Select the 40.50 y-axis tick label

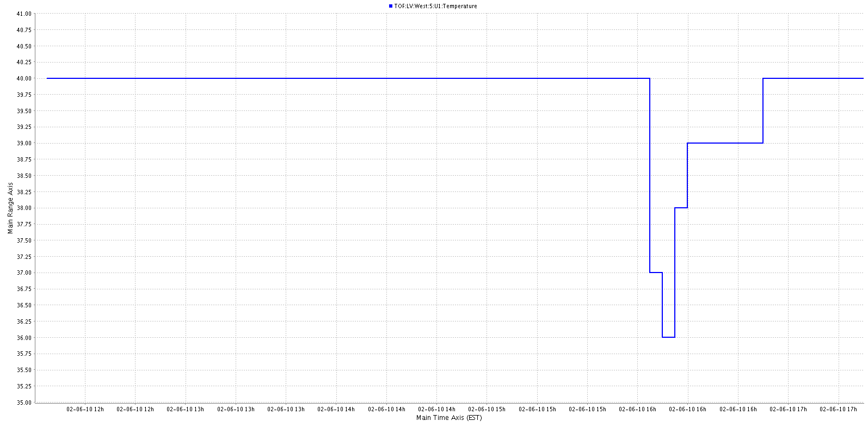pos(24,46)
